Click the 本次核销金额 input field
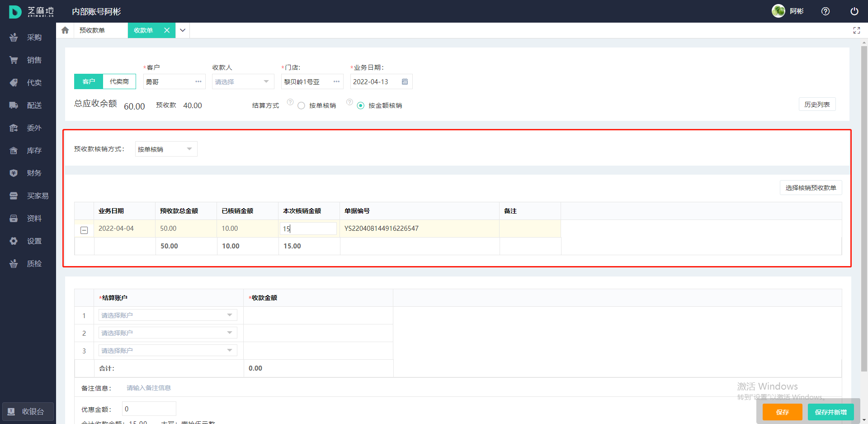The image size is (868, 424). coord(308,229)
